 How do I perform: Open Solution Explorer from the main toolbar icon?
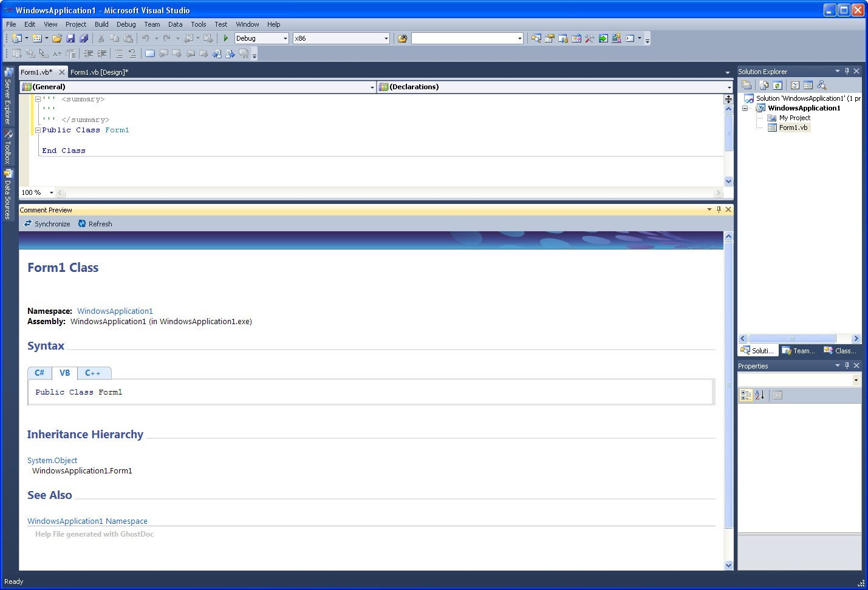tap(536, 38)
